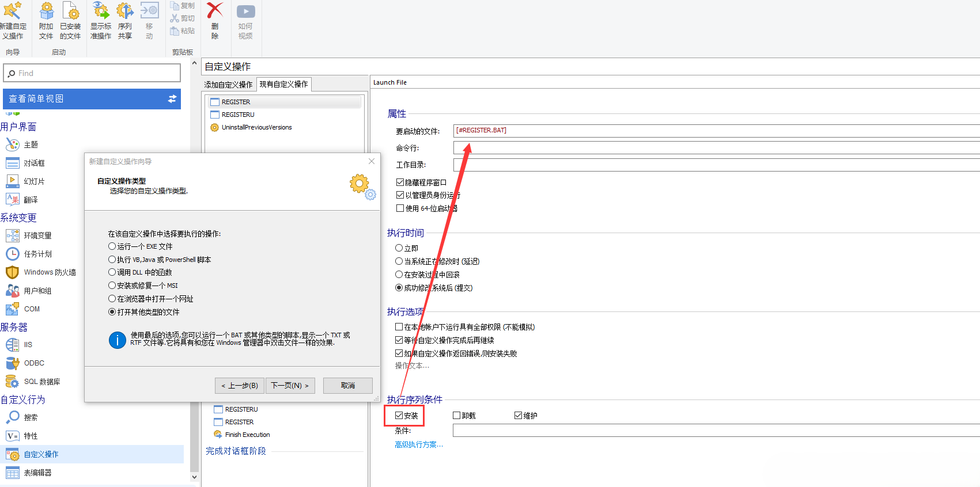980x487 pixels.
Task: Open the 幻灯片 page in sidebar
Action: 25,181
